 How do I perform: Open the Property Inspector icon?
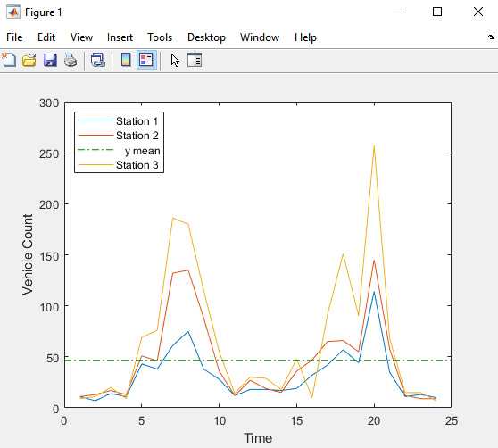[195, 60]
